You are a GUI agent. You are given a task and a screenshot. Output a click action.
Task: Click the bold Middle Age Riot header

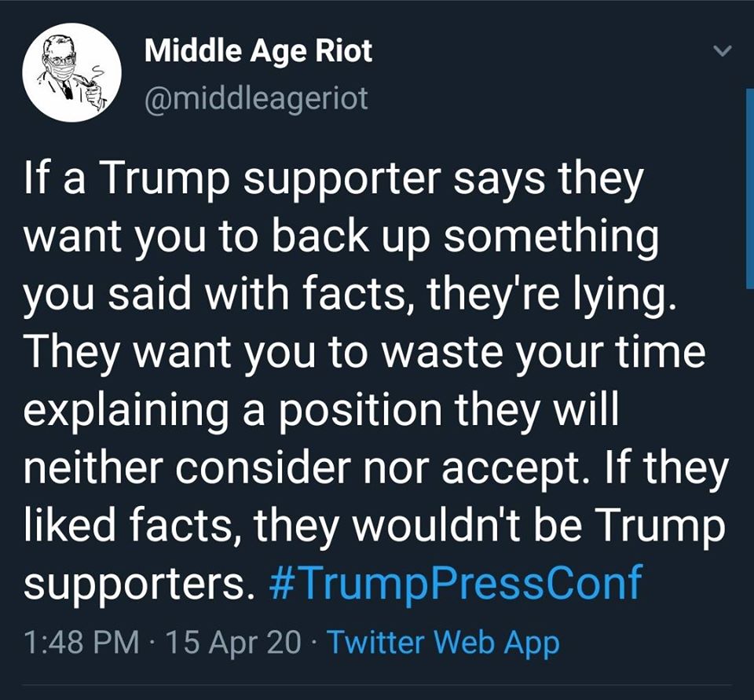[257, 50]
